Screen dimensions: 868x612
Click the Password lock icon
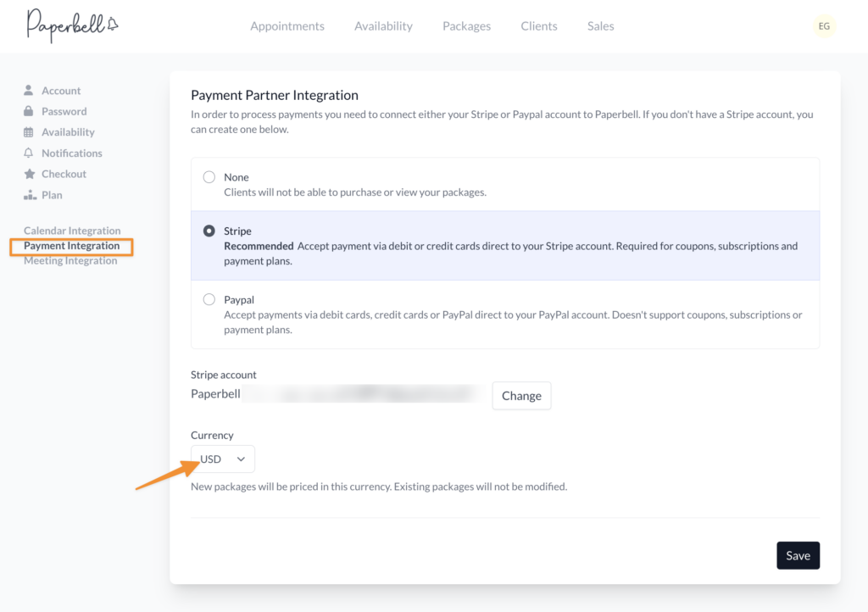tap(29, 111)
